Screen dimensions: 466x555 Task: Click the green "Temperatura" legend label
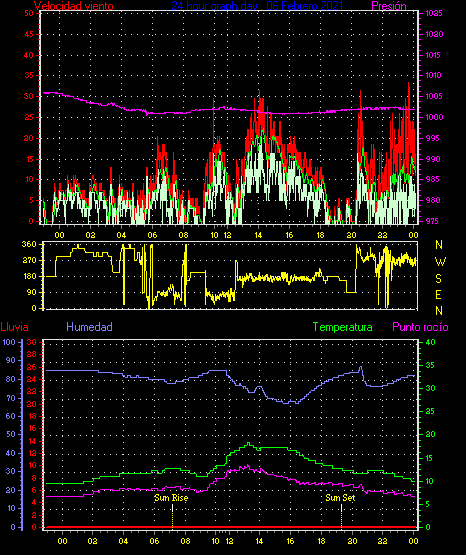point(343,327)
